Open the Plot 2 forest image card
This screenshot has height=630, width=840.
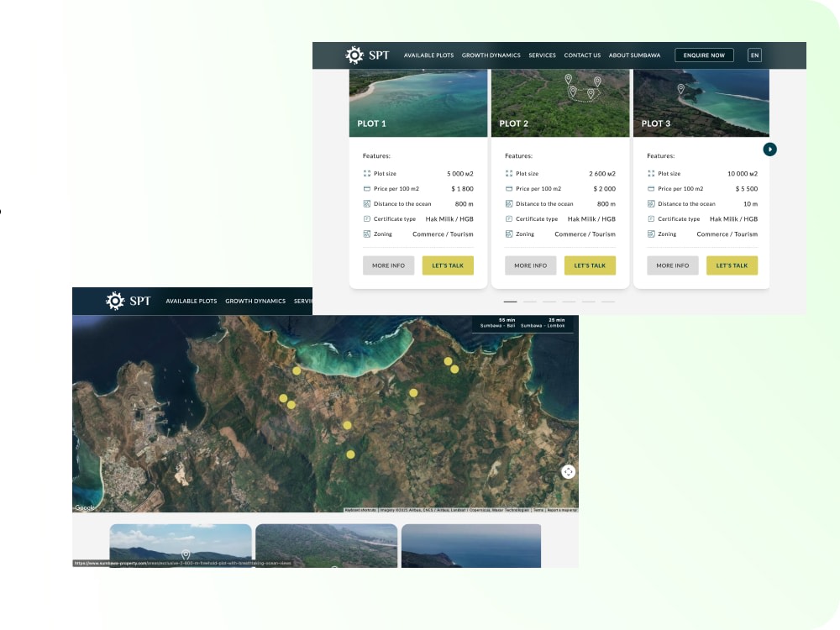pyautogui.click(x=560, y=102)
